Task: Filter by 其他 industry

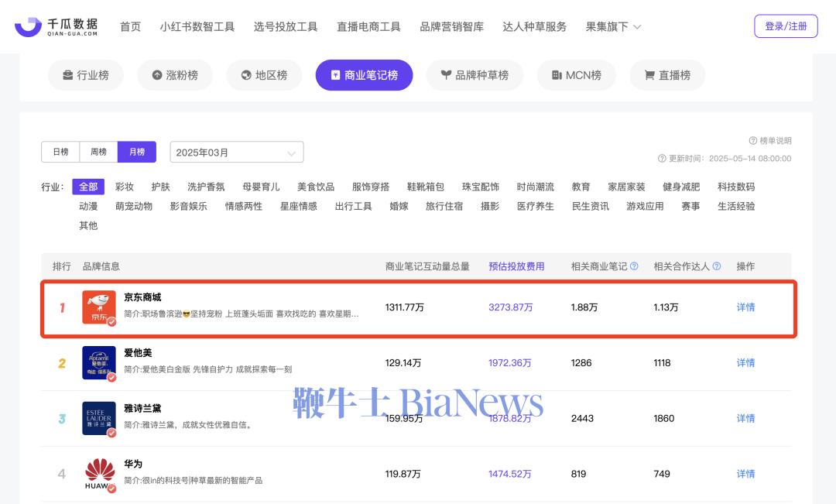Action: [x=88, y=225]
